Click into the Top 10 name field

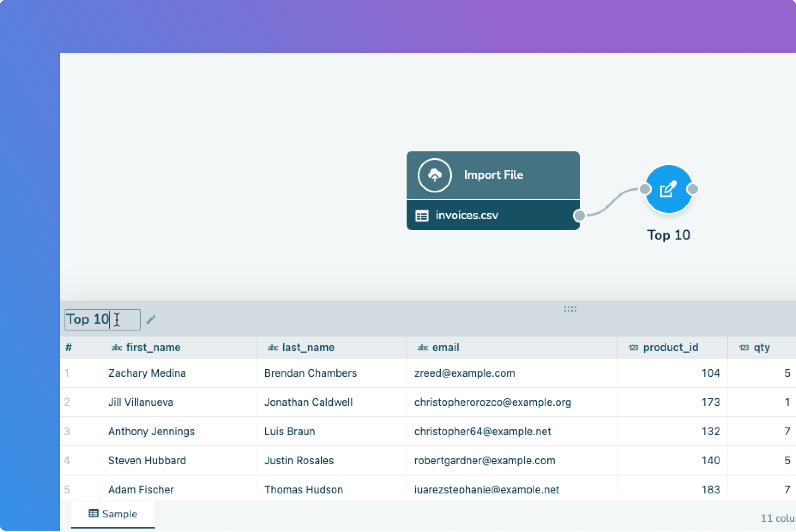tap(102, 319)
